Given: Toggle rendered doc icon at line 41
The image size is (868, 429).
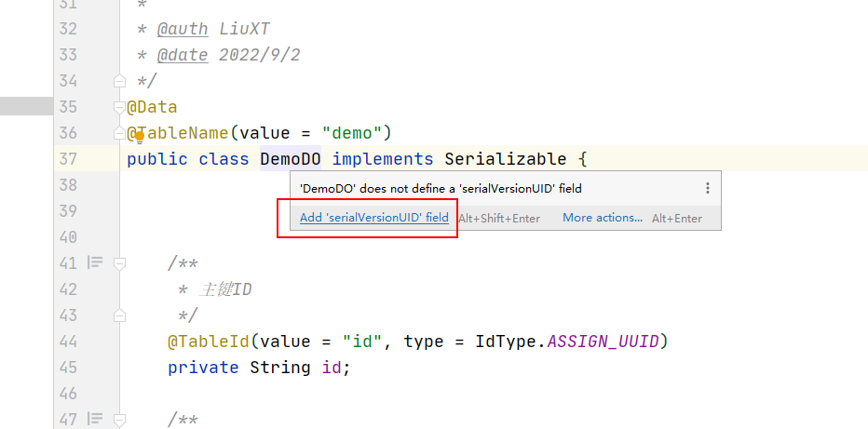Looking at the screenshot, I should [95, 263].
